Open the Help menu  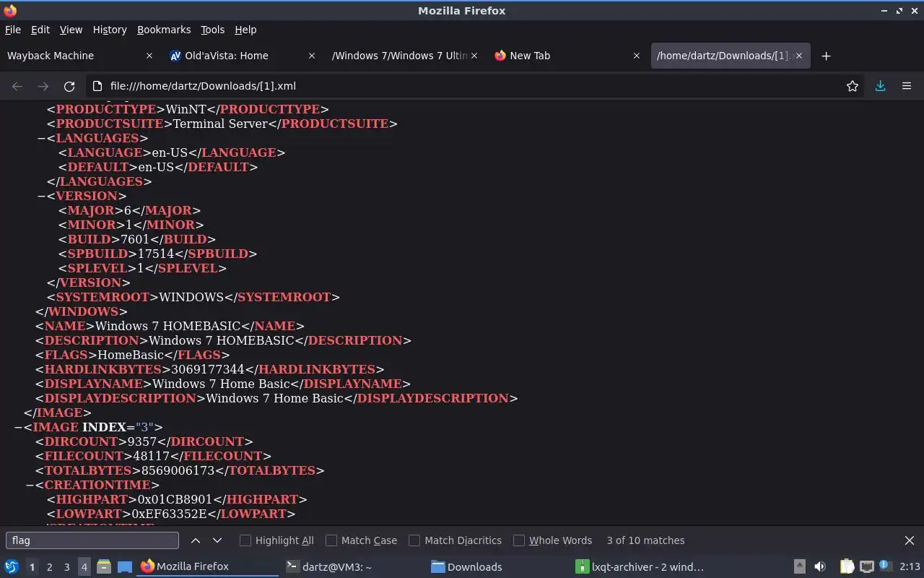click(245, 30)
